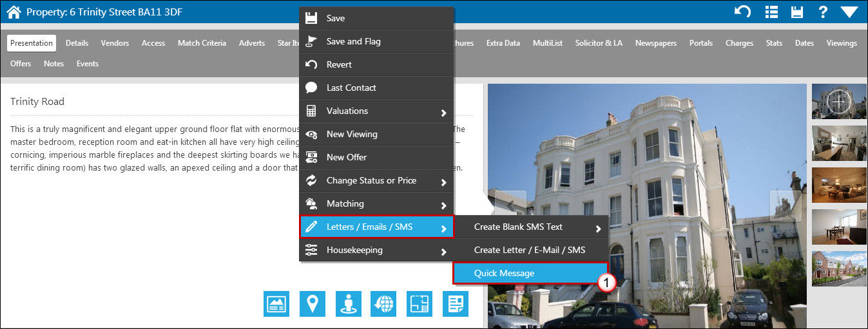Open the floorplan icon

420,303
